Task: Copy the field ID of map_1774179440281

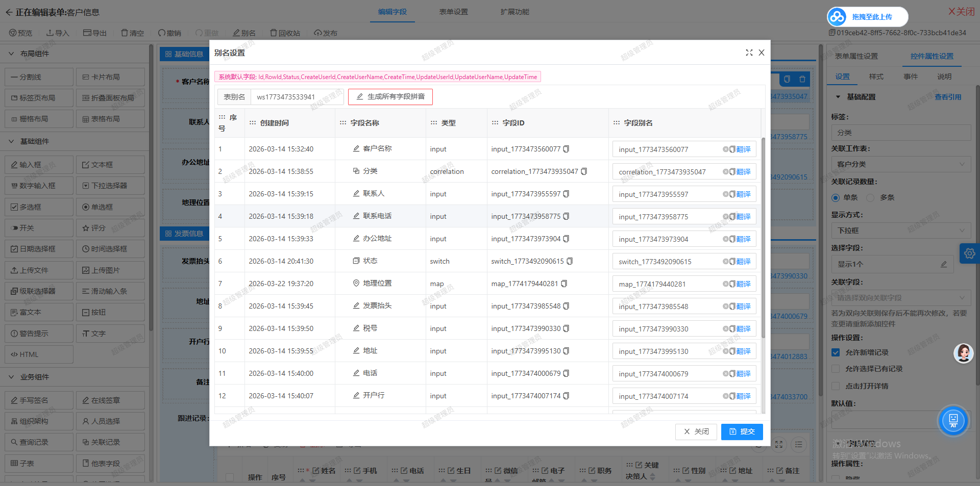Action: click(x=564, y=284)
